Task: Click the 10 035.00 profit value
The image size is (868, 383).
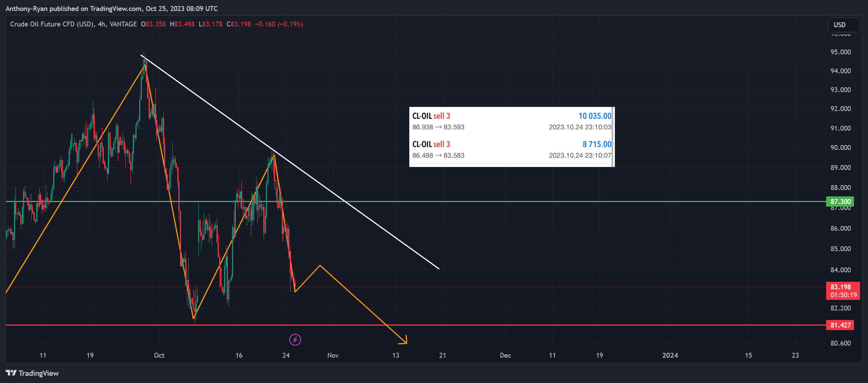Action: 595,116
